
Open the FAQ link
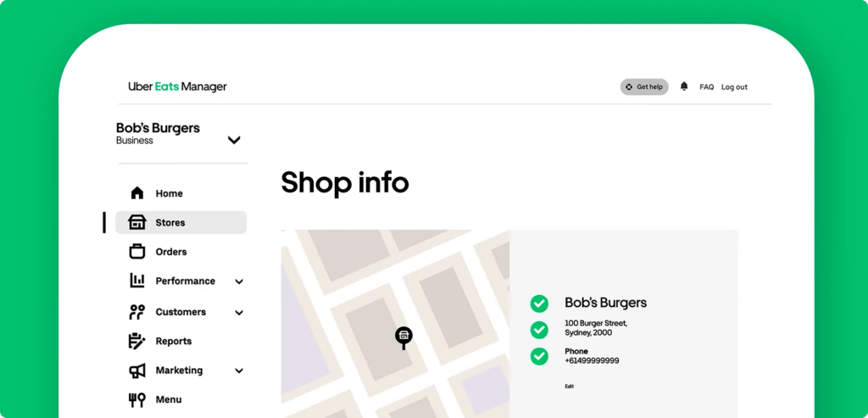click(706, 87)
